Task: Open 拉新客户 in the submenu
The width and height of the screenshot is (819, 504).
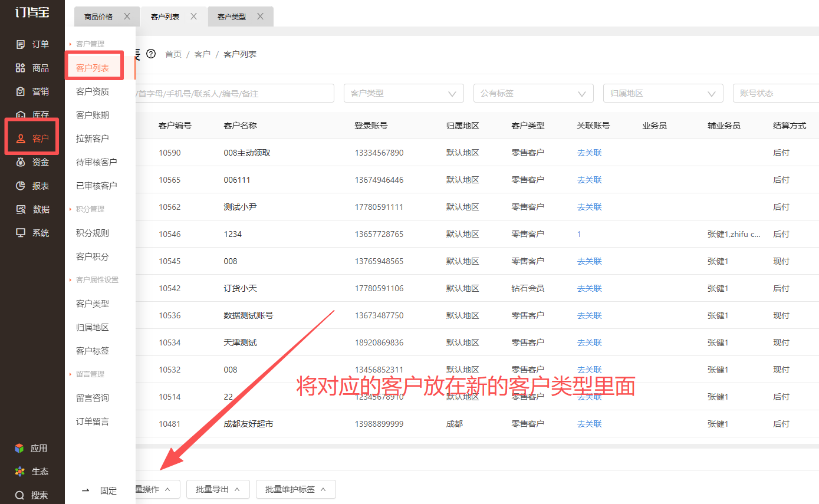Action: tap(93, 139)
